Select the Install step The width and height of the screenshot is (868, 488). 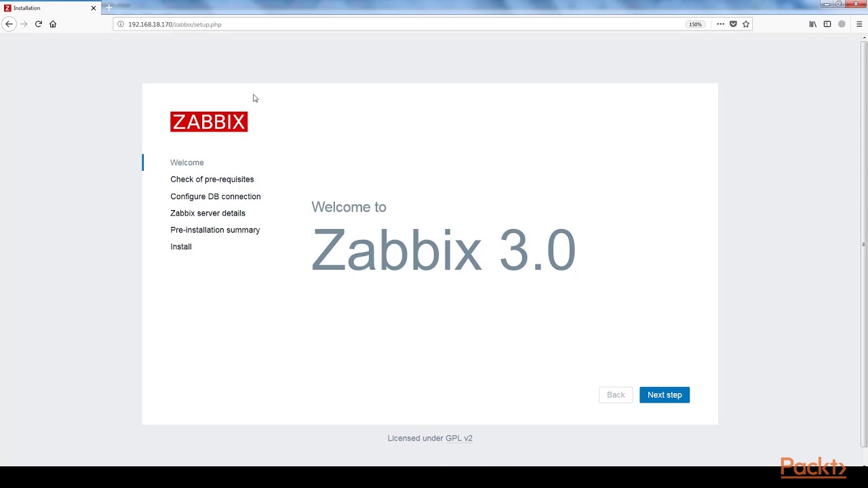(x=181, y=247)
